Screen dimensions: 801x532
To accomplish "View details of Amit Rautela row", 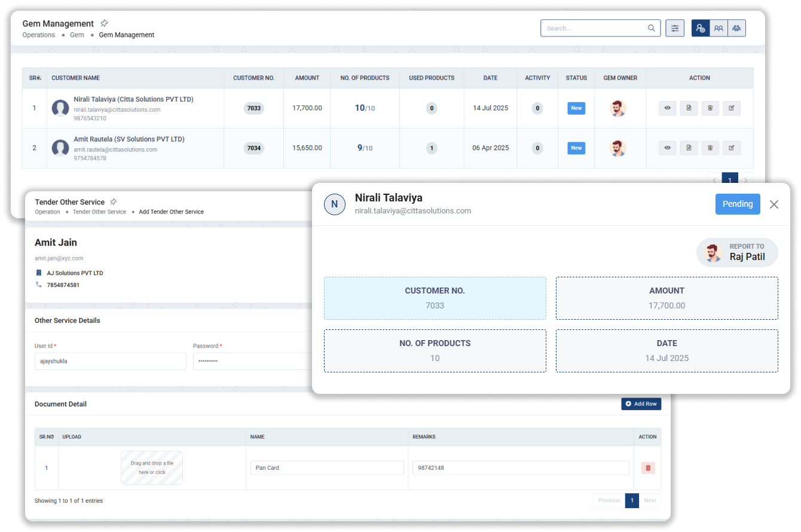I will [667, 148].
